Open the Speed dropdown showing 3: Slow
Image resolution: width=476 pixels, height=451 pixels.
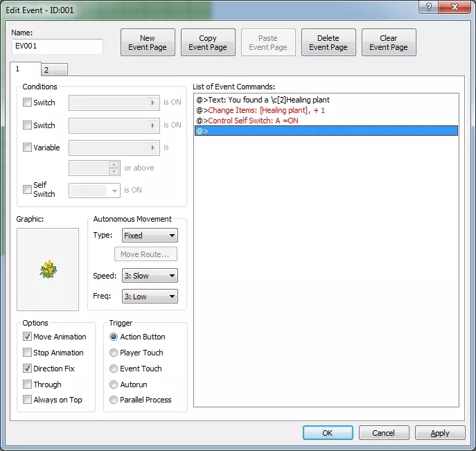tap(150, 276)
